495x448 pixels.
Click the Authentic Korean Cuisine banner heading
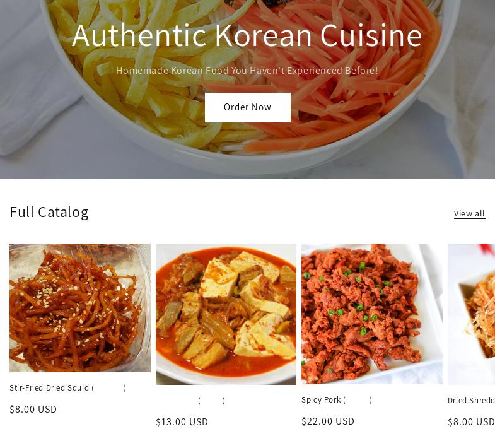tap(247, 35)
